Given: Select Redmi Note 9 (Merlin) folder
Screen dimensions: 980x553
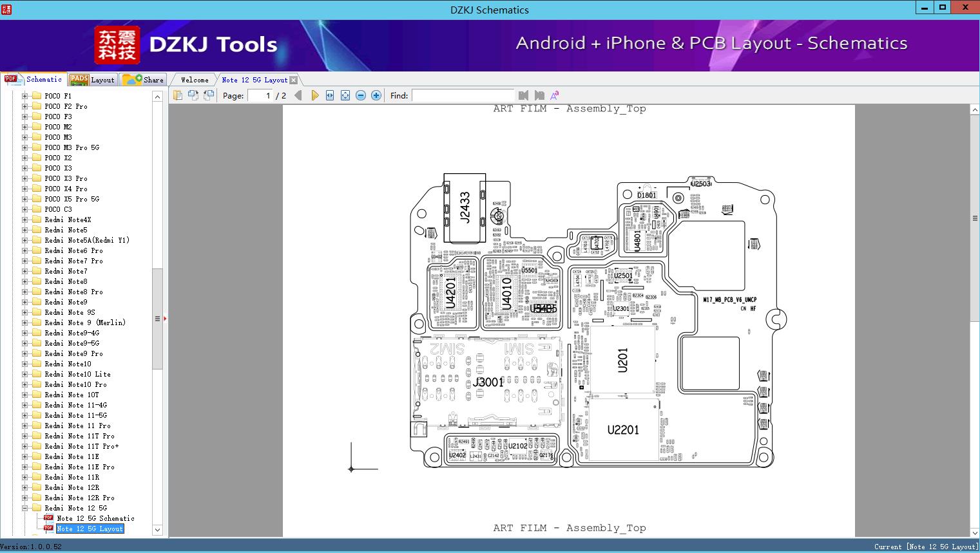Looking at the screenshot, I should (85, 323).
